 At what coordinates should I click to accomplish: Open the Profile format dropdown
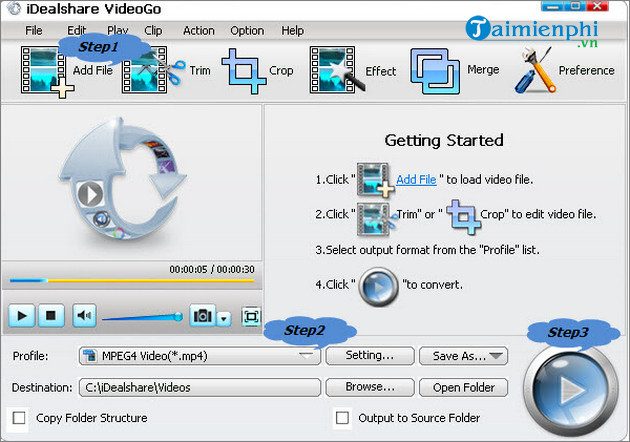[200, 356]
